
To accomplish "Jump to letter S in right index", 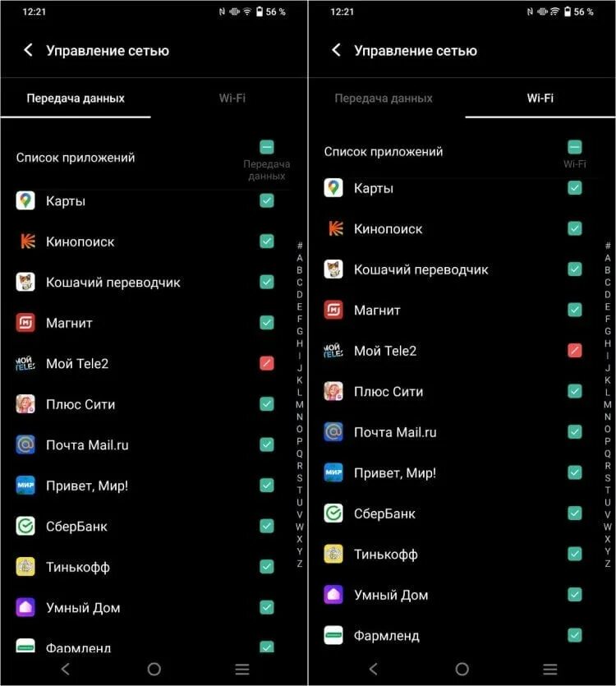I will (x=608, y=478).
